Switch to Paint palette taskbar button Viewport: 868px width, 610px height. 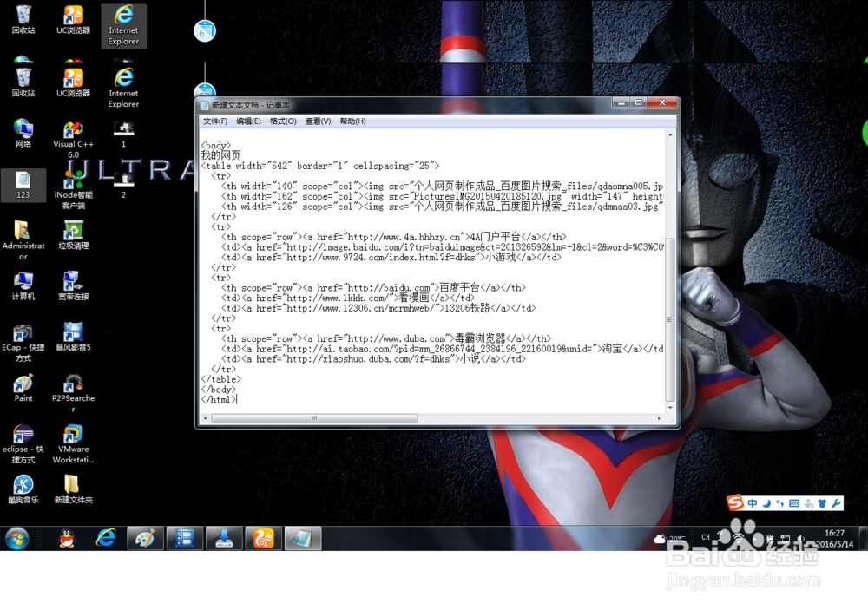coord(145,538)
